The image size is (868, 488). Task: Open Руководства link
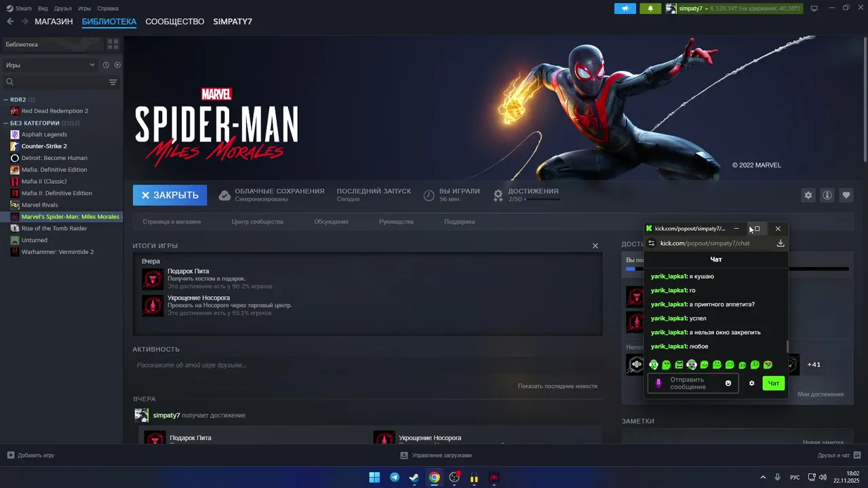(396, 222)
